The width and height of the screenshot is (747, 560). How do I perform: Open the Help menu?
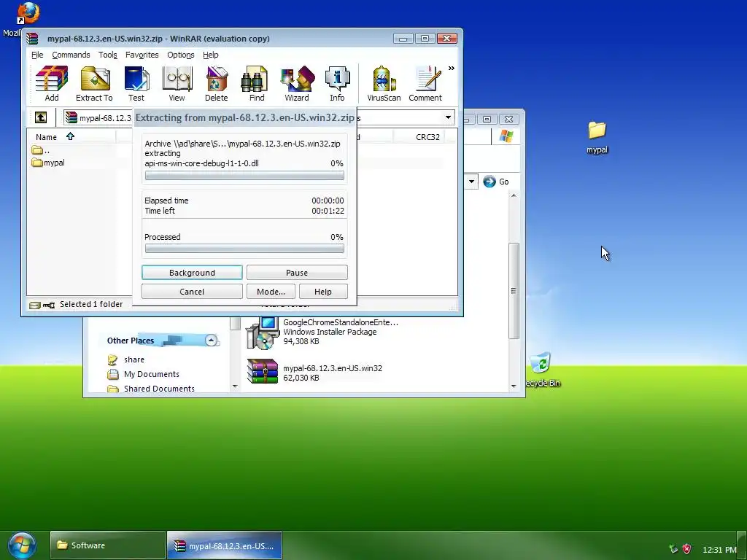click(x=211, y=55)
